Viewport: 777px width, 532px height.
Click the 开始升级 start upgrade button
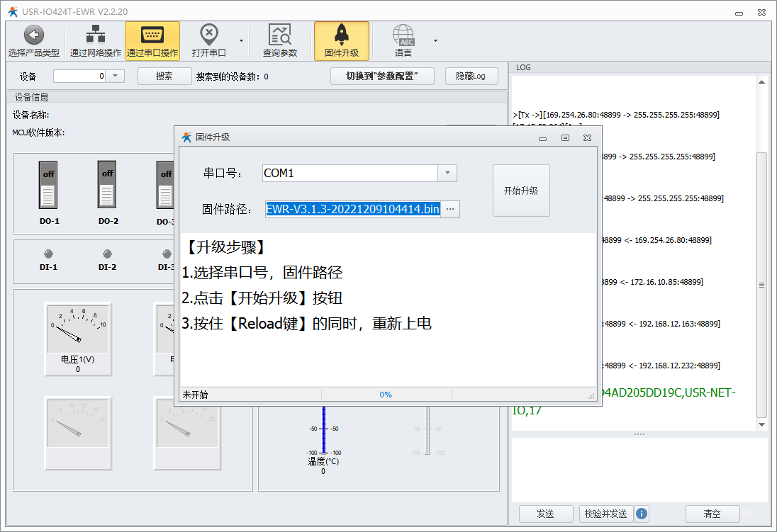[x=521, y=191]
